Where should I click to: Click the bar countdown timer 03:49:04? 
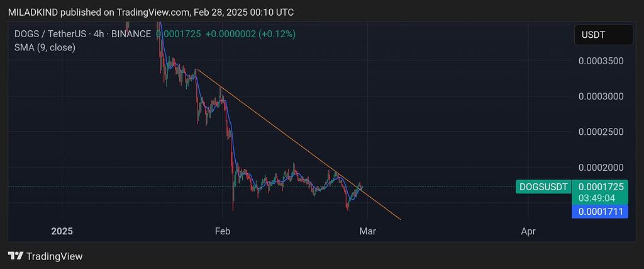600,198
